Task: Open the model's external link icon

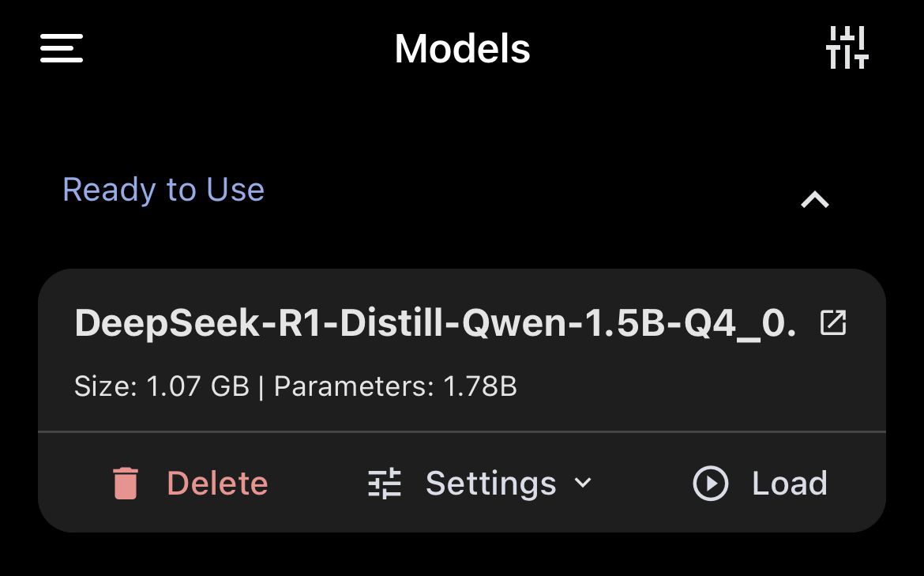Action: click(833, 323)
